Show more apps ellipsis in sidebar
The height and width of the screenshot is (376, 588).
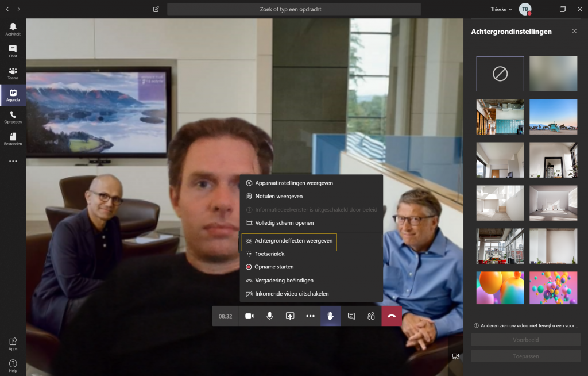13,161
